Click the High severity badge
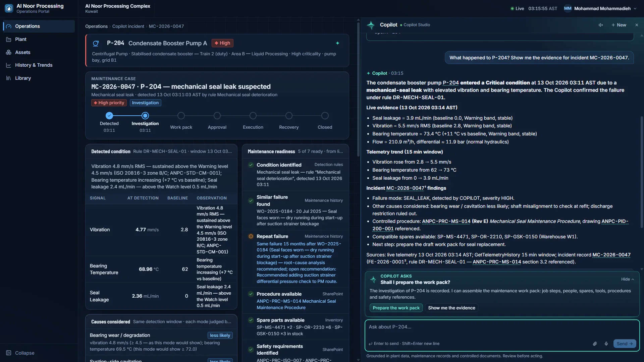This screenshot has width=644, height=362. pyautogui.click(x=222, y=43)
